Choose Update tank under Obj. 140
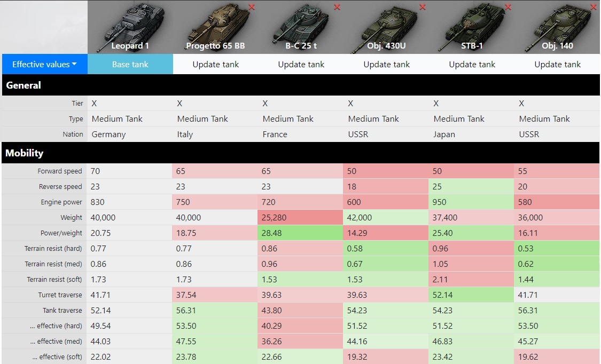The image size is (601, 364). pyautogui.click(x=557, y=64)
